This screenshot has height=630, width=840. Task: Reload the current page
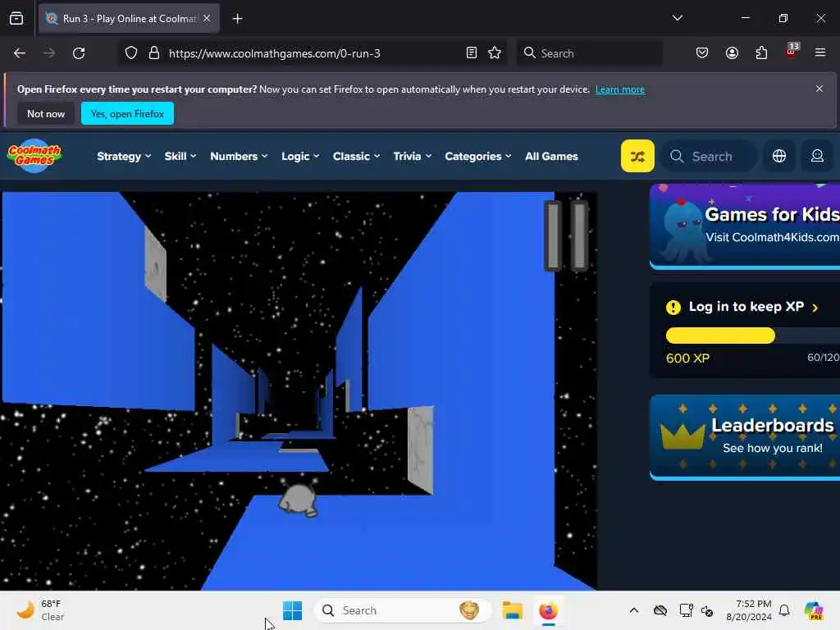coord(79,53)
